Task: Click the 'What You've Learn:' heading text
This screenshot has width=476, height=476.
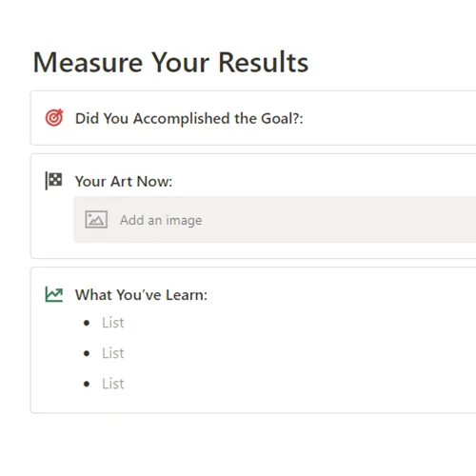Action: click(x=141, y=295)
